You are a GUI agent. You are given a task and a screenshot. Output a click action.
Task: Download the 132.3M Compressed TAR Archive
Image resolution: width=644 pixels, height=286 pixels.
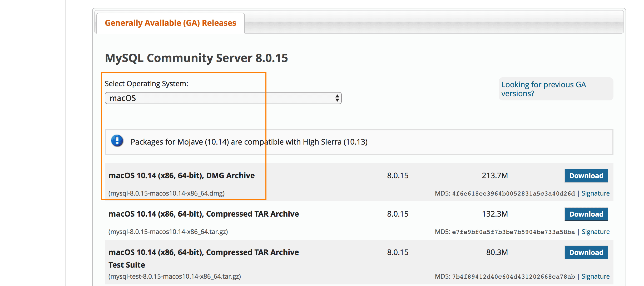pyautogui.click(x=586, y=214)
